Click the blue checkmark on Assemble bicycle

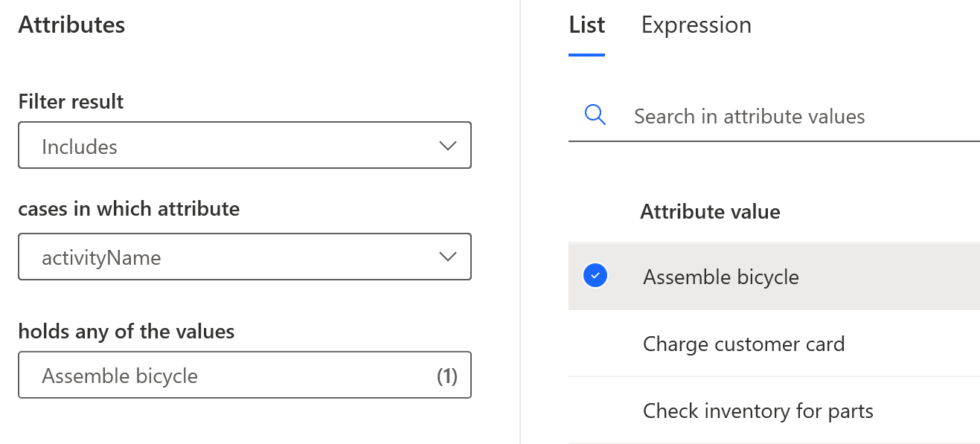(595, 275)
